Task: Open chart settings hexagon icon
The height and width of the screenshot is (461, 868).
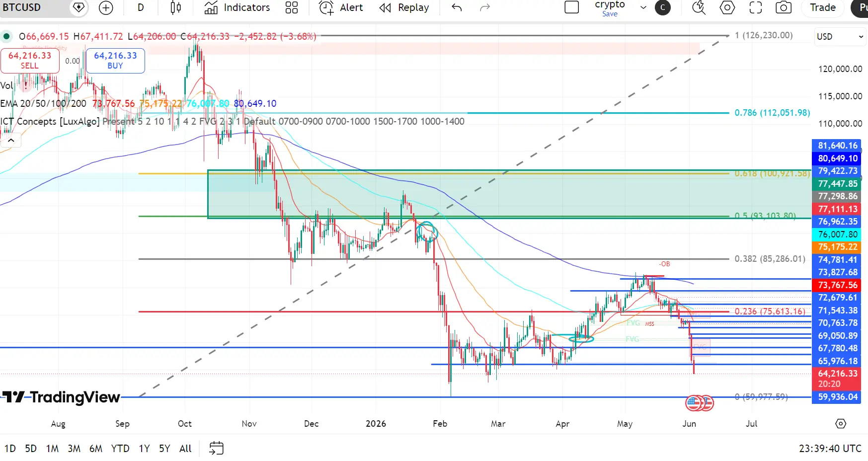Action: 727,7
